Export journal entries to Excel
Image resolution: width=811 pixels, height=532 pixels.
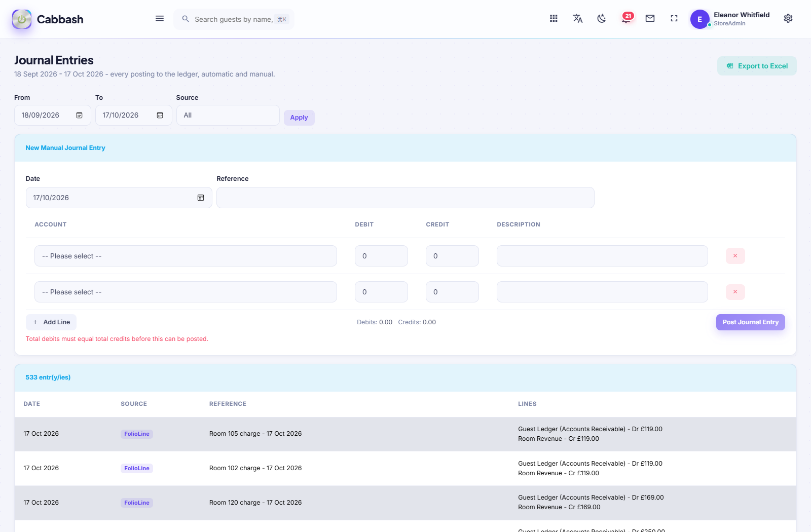click(x=757, y=66)
